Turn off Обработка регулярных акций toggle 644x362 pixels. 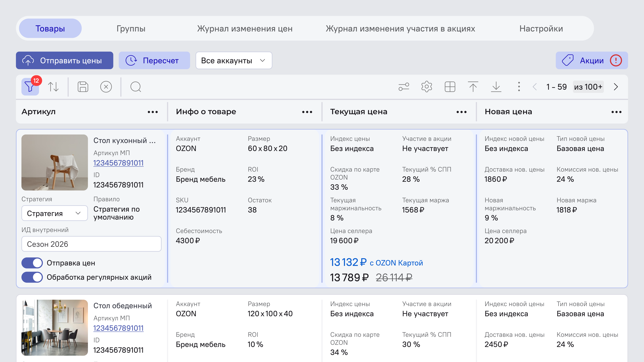pyautogui.click(x=32, y=277)
